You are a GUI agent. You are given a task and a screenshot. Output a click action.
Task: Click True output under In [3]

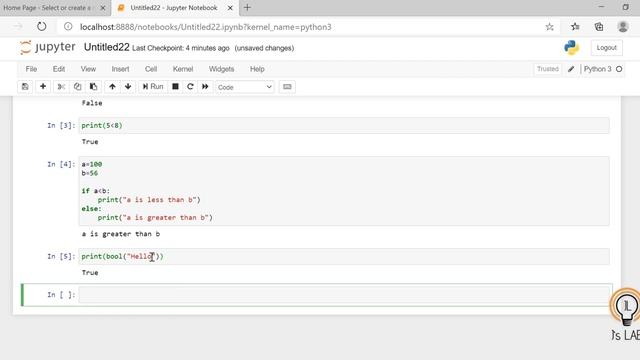(x=90, y=142)
